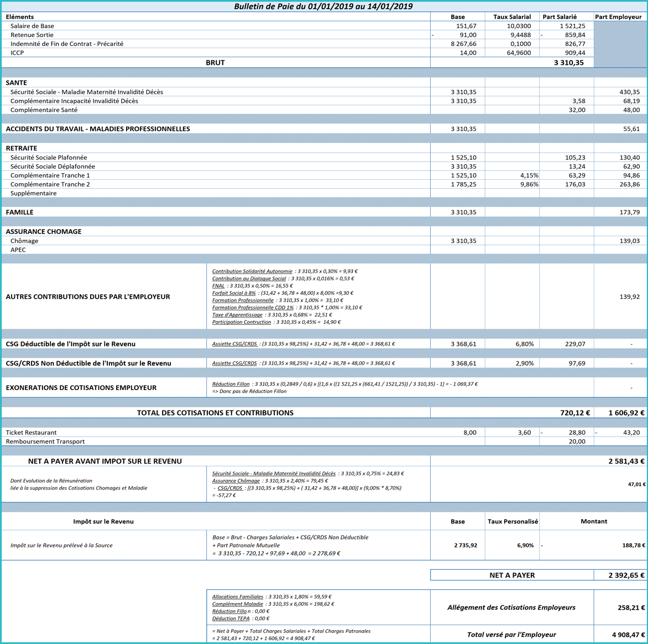Select Réduction Fillon label in exonerations row
This screenshot has width=648, height=644.
coord(231,384)
